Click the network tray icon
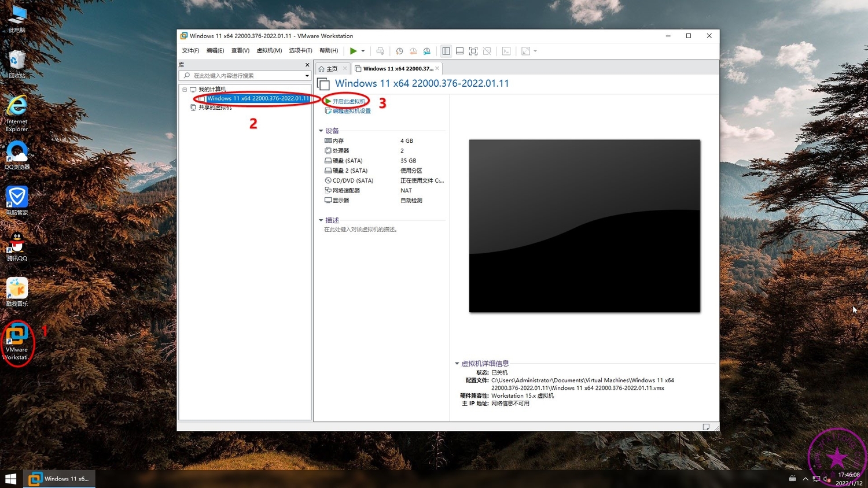This screenshot has height=488, width=868. 816,479
